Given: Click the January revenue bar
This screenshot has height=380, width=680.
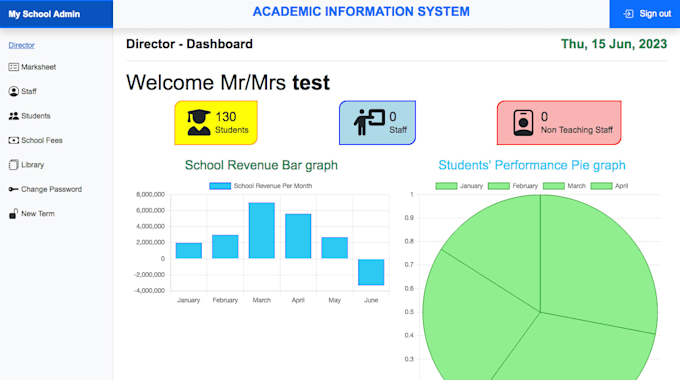Looking at the screenshot, I should point(189,251).
